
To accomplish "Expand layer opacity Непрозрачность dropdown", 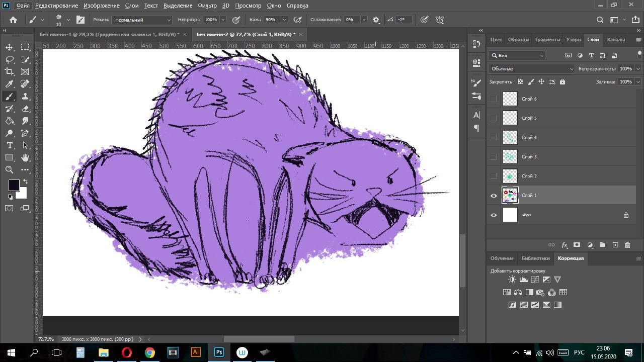I will click(x=638, y=68).
